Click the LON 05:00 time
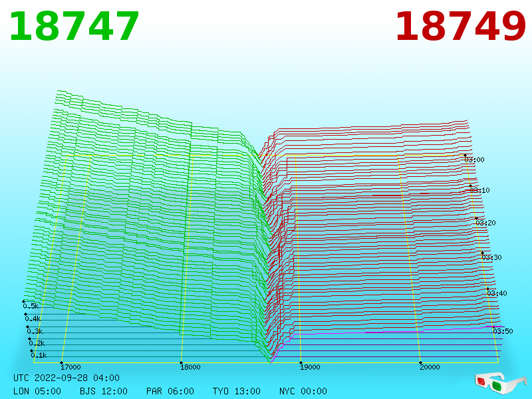The image size is (532, 399). [37, 391]
